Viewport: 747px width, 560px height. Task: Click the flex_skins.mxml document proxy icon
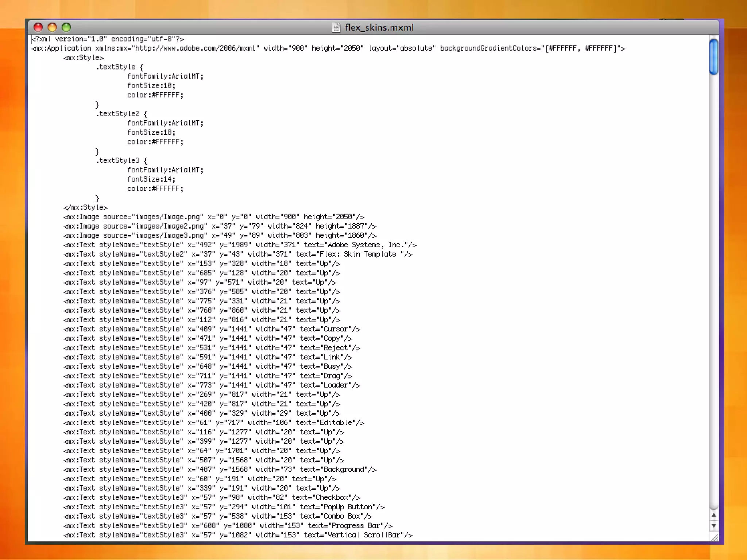point(336,27)
